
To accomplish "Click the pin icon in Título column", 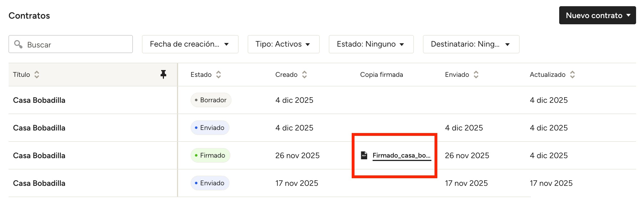I will (x=163, y=74).
